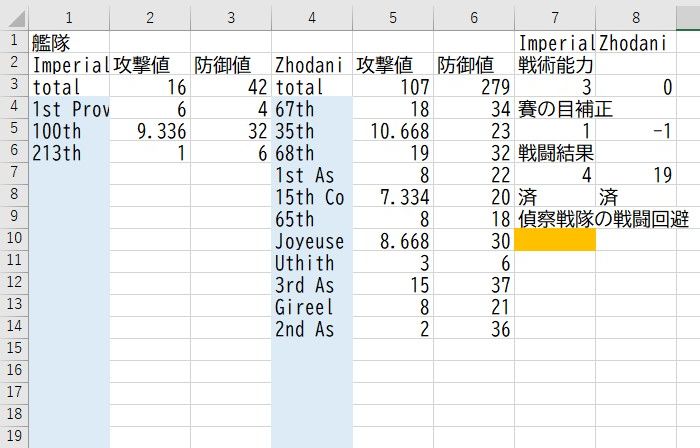
Task: Select the 偵察戦隊の戦闘回避 cell
Action: click(x=554, y=218)
